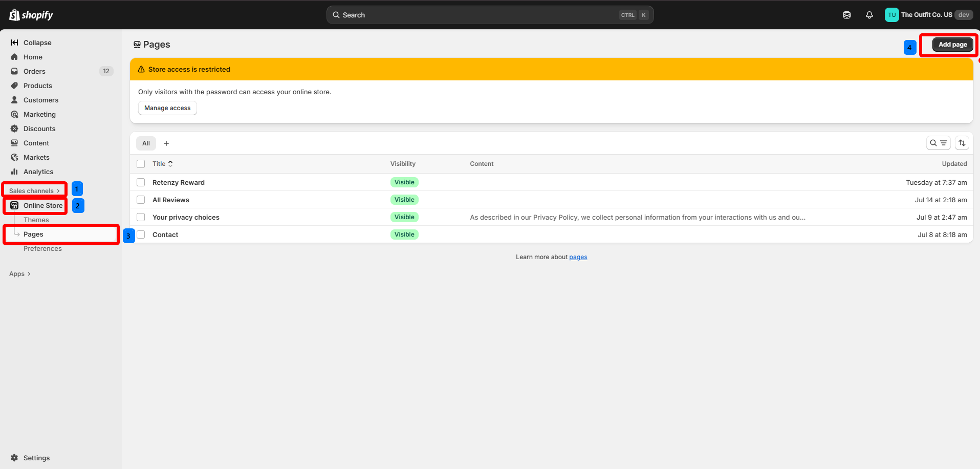Expand the Apps section
The height and width of the screenshot is (469, 980).
pos(20,274)
